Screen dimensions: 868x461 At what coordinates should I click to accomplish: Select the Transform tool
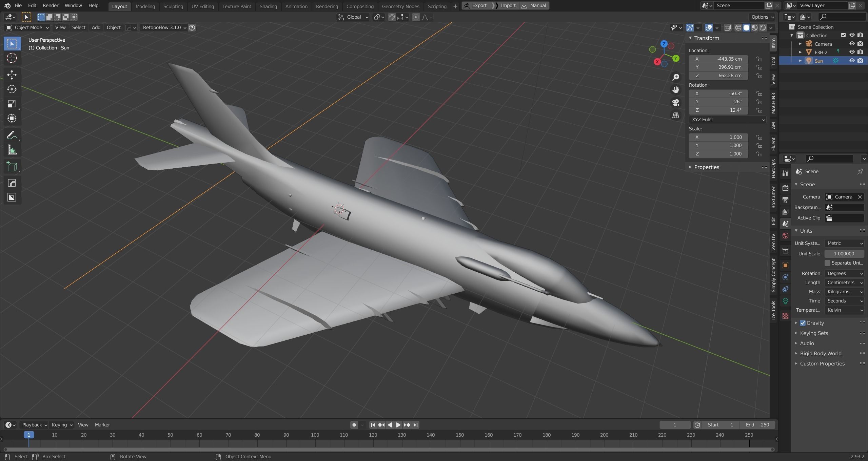pyautogui.click(x=12, y=119)
